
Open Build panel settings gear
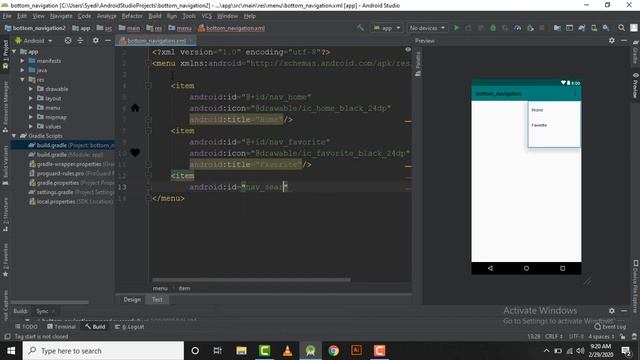tap(611, 311)
